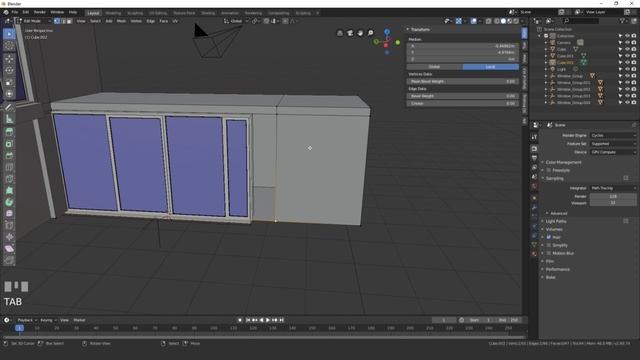
Task: Switch to vertex select mode
Action: tap(57, 21)
